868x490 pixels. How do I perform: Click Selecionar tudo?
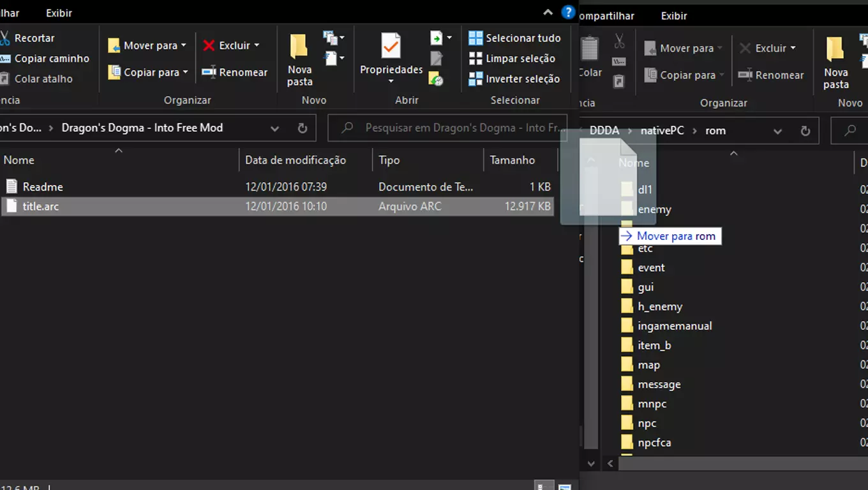pos(514,38)
